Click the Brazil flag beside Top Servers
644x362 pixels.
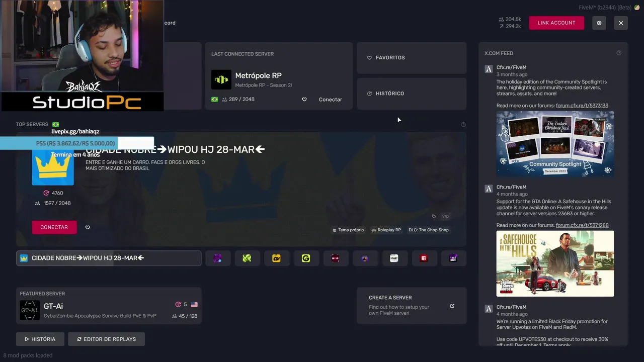click(55, 125)
